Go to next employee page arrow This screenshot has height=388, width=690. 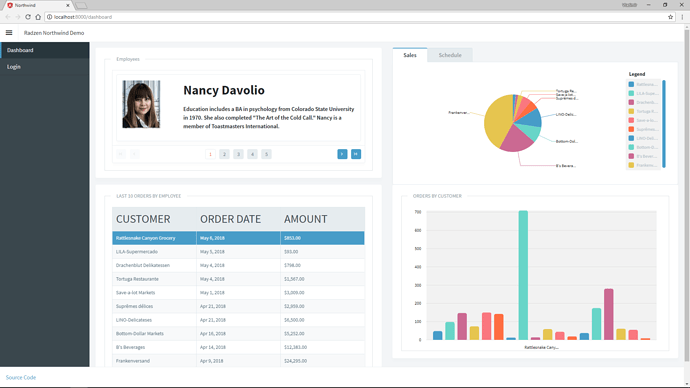[x=342, y=154]
